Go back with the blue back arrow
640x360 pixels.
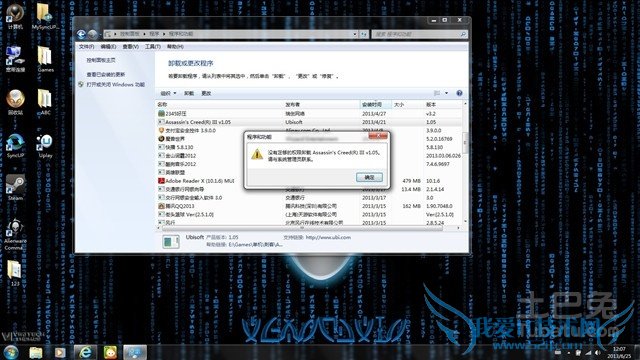pos(81,34)
